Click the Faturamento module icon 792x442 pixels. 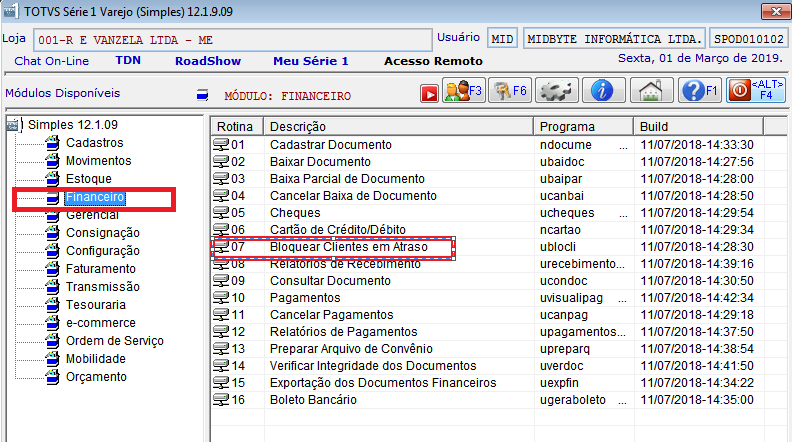pyautogui.click(x=53, y=269)
